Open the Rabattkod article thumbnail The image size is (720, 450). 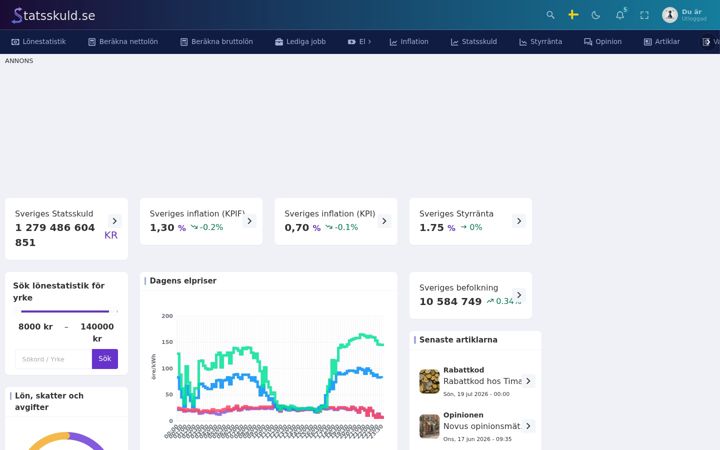429,381
